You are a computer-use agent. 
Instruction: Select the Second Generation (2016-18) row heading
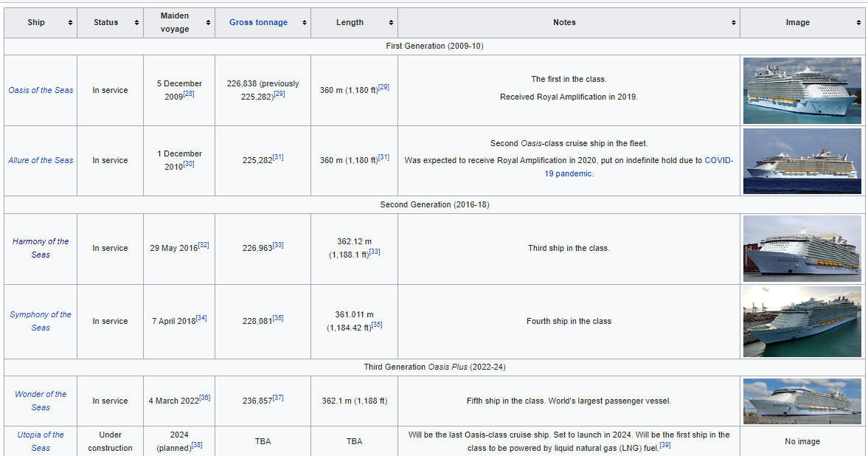[x=434, y=204]
